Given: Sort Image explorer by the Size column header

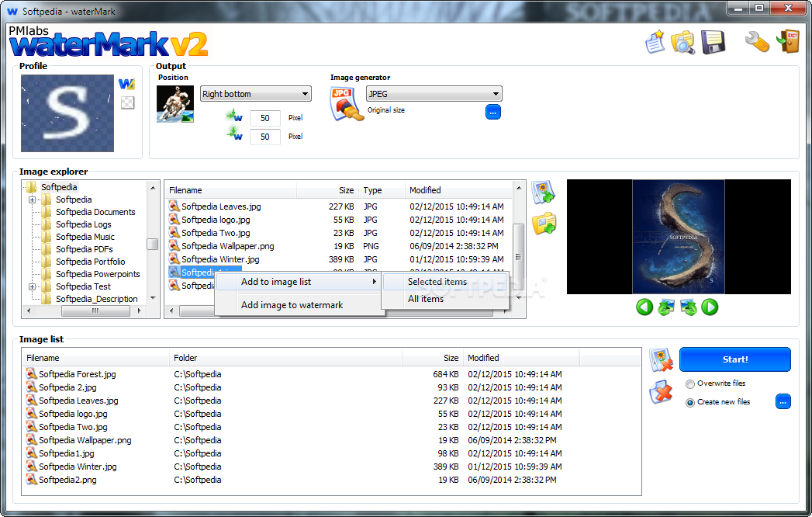Looking at the screenshot, I should (327, 190).
